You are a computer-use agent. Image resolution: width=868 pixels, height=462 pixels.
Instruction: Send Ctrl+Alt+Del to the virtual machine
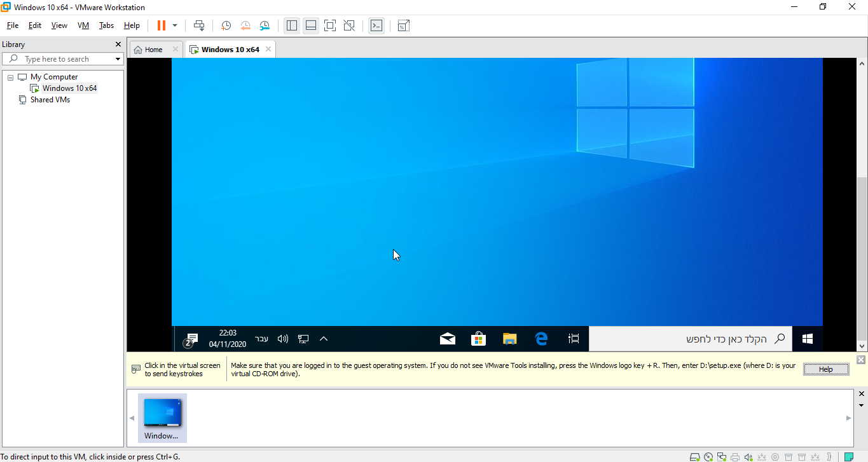tap(199, 25)
